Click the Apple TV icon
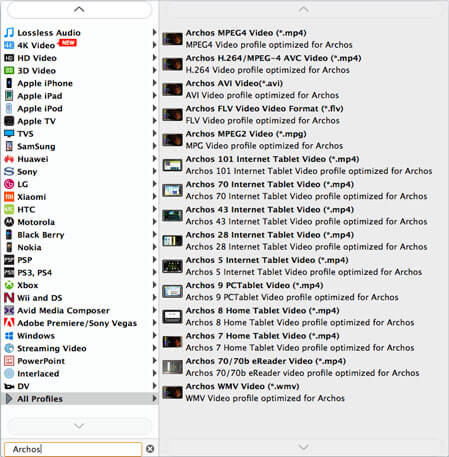 coord(9,121)
